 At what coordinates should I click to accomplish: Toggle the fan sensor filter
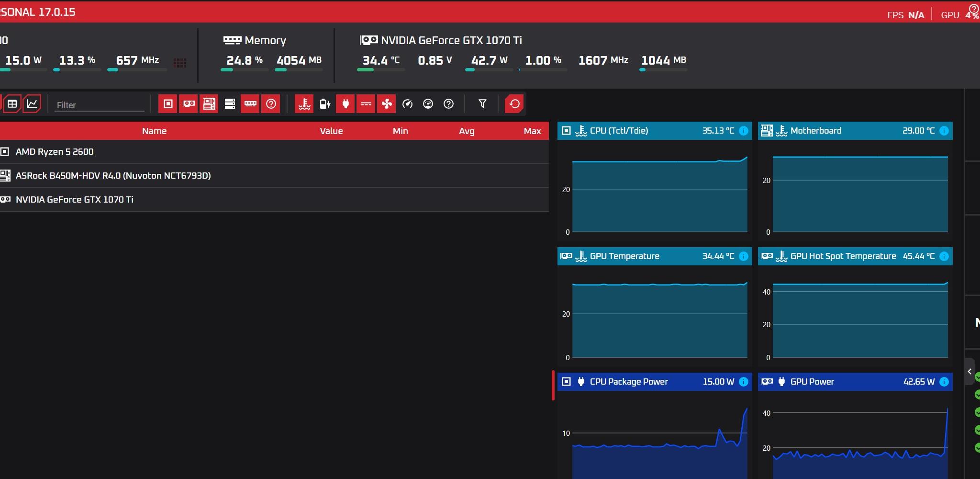[x=387, y=104]
